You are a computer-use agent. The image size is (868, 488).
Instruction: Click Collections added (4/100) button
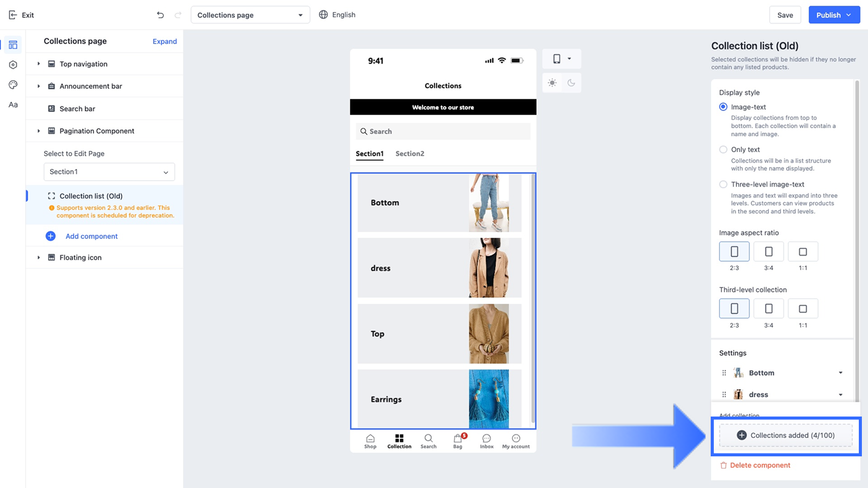(x=786, y=435)
